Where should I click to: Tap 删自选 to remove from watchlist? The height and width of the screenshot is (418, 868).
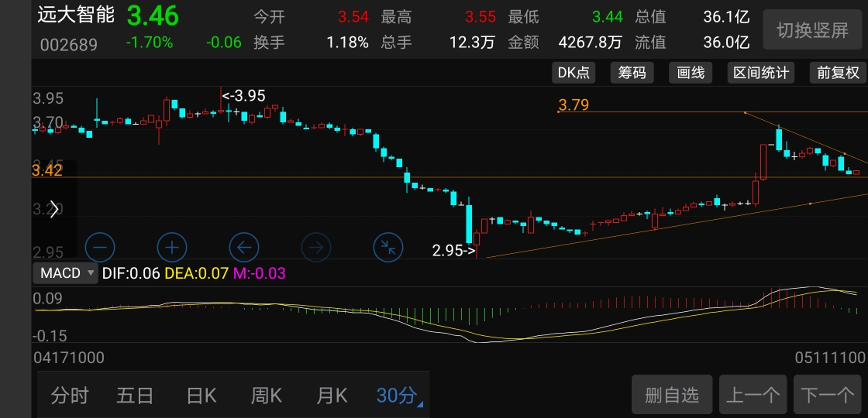click(672, 395)
